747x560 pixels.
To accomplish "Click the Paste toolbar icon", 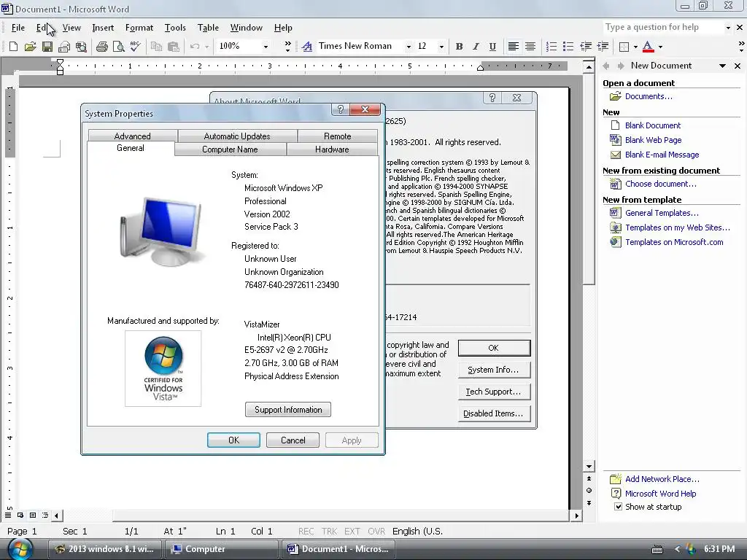I will pyautogui.click(x=174, y=46).
